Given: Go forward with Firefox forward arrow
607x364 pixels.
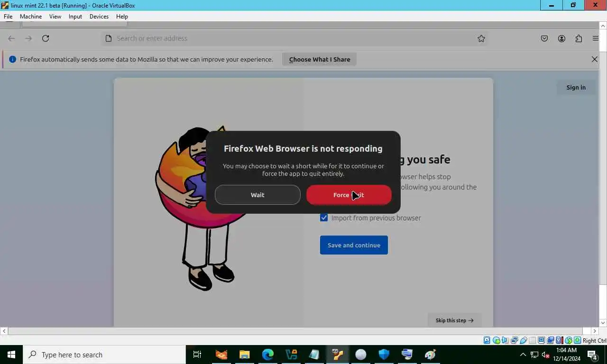Looking at the screenshot, I should 28,38.
